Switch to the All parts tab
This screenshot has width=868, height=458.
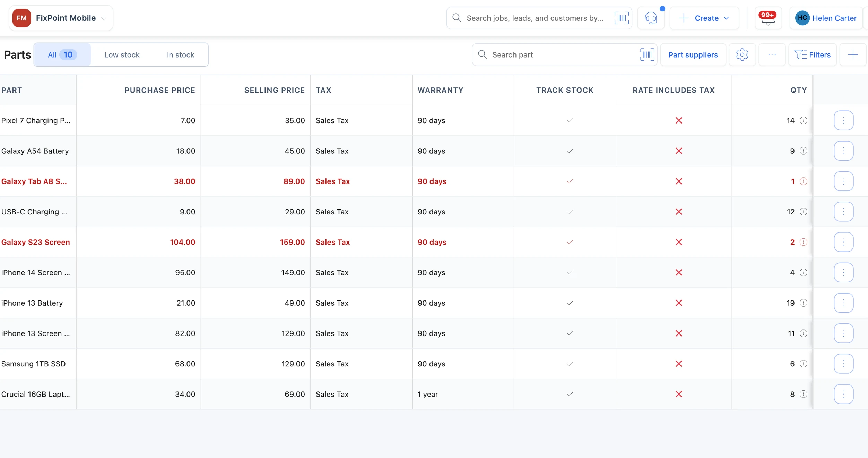tap(62, 54)
